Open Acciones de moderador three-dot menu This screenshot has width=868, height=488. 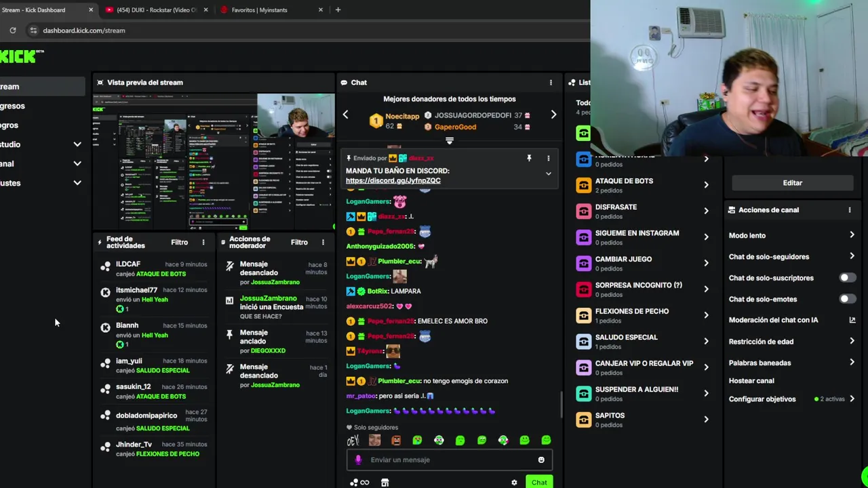323,242
